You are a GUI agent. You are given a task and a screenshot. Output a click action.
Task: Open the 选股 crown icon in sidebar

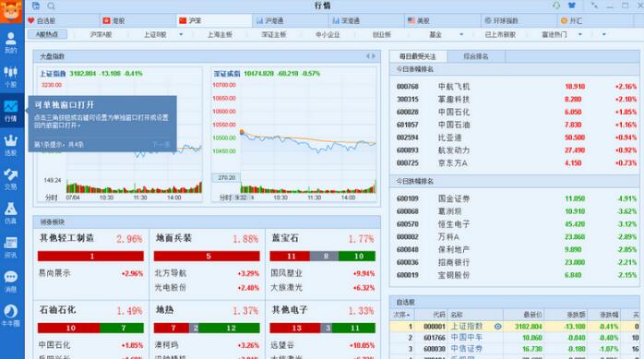coord(11,145)
